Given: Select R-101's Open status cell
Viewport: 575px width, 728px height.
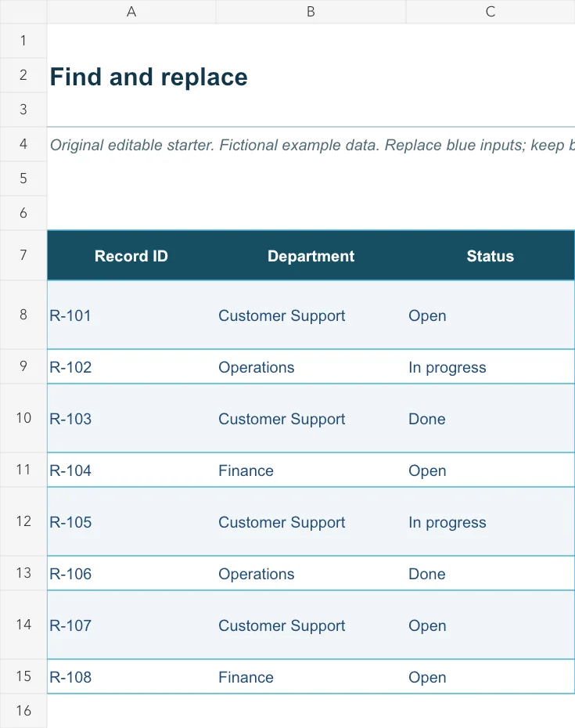Looking at the screenshot, I should point(491,315).
